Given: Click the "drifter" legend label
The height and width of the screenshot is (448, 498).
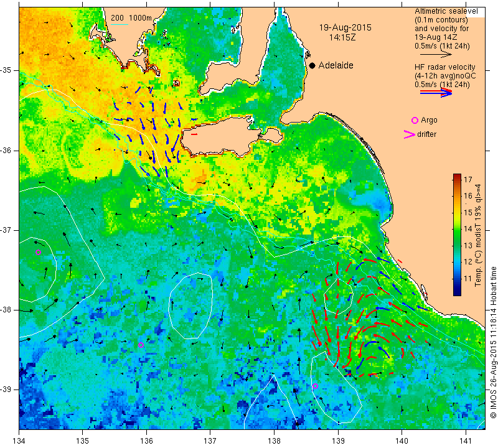Looking at the screenshot, I should point(426,134).
